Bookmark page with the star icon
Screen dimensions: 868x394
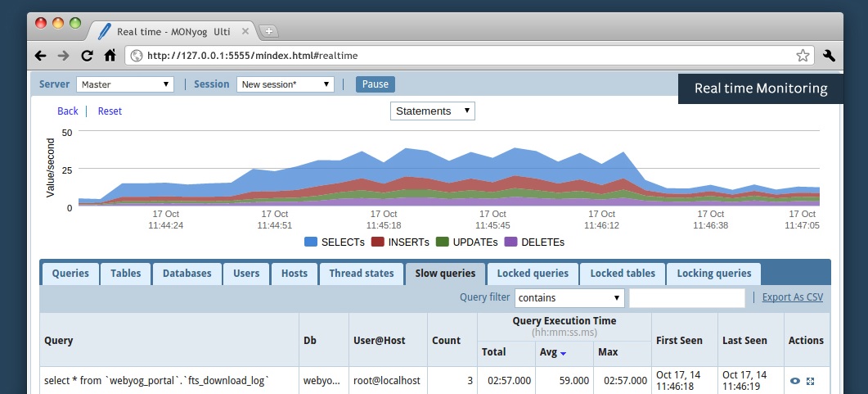[x=803, y=56]
